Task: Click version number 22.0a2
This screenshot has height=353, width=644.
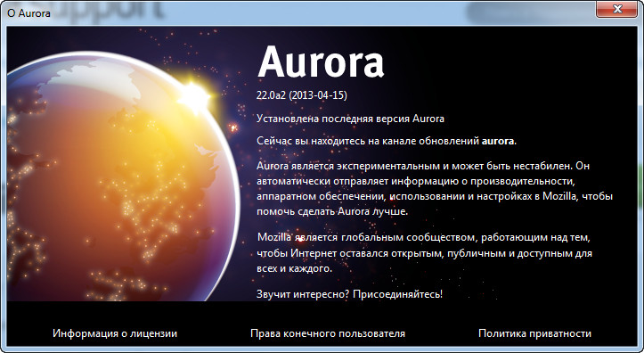Action: 272,95
